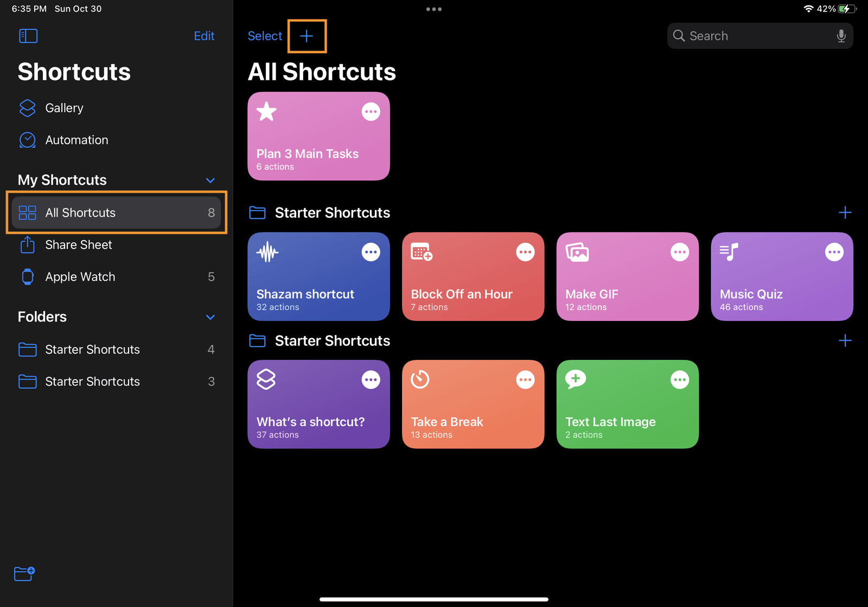Open the ellipsis menu on Plan 3 Main Tasks

pos(371,111)
